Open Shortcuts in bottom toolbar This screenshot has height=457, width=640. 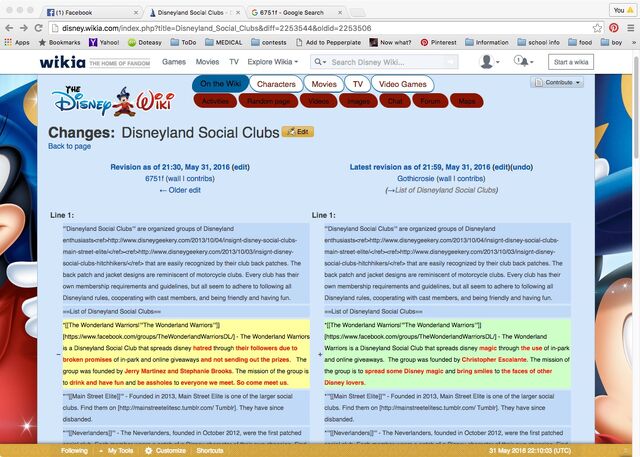[x=210, y=450]
